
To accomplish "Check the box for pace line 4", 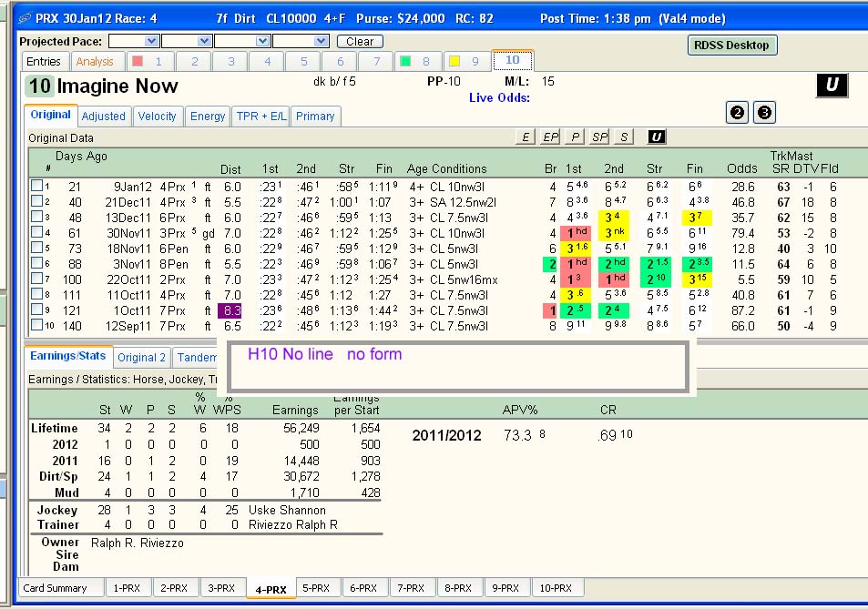I will [x=37, y=232].
